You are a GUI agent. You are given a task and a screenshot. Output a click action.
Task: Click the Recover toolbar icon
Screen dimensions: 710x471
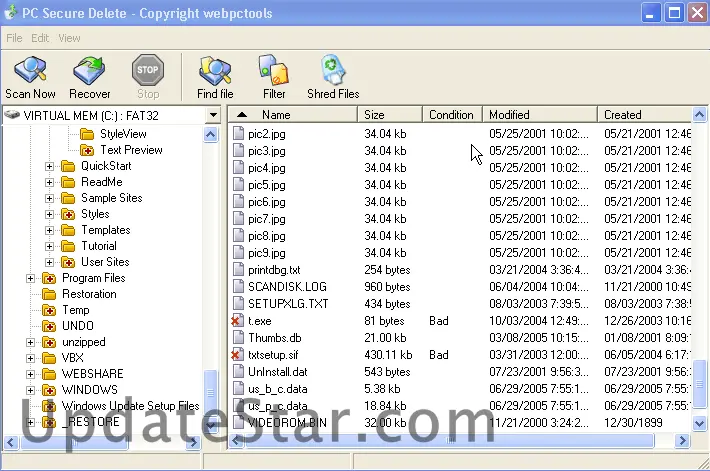(90, 71)
